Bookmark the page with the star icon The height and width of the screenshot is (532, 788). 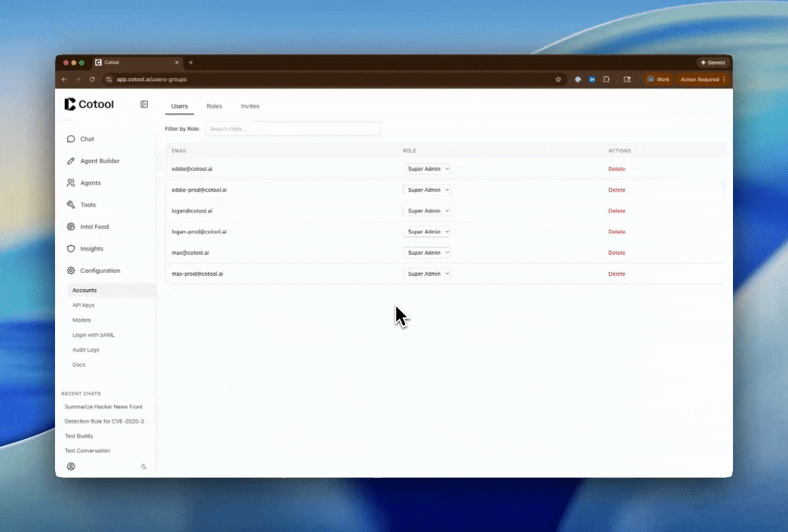point(558,80)
